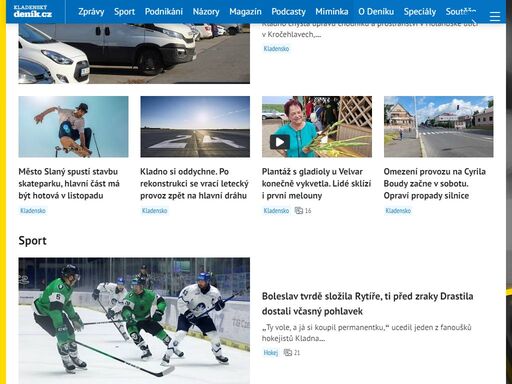
Task: Open the Podcasty section
Action: [x=288, y=12]
